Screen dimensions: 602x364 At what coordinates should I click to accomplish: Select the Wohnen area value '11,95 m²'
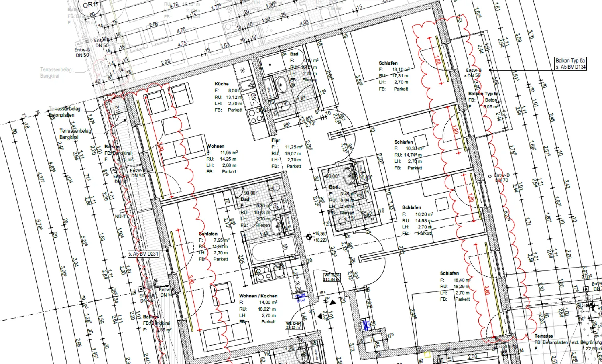tap(229, 153)
